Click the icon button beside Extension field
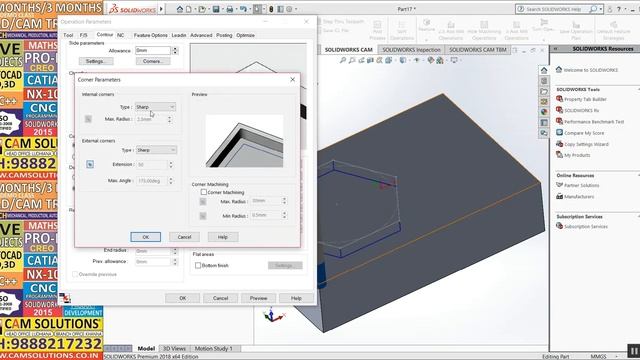640x360 pixels. click(x=90, y=164)
